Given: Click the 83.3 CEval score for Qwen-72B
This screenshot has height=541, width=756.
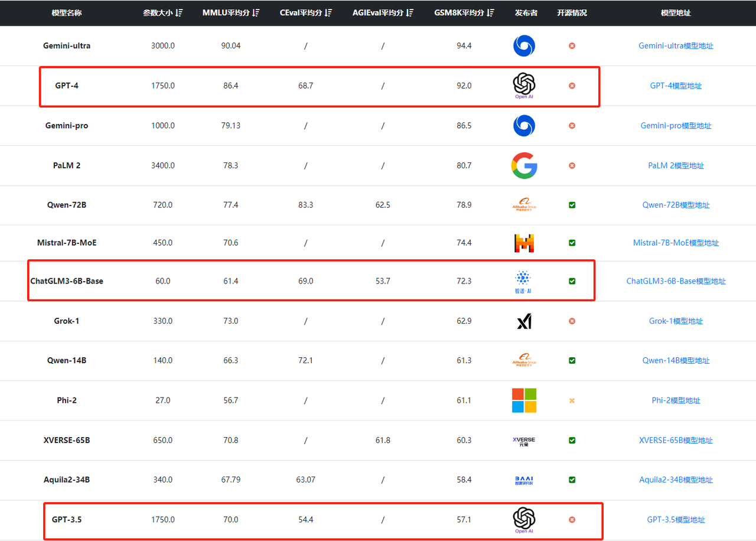Looking at the screenshot, I should (305, 205).
